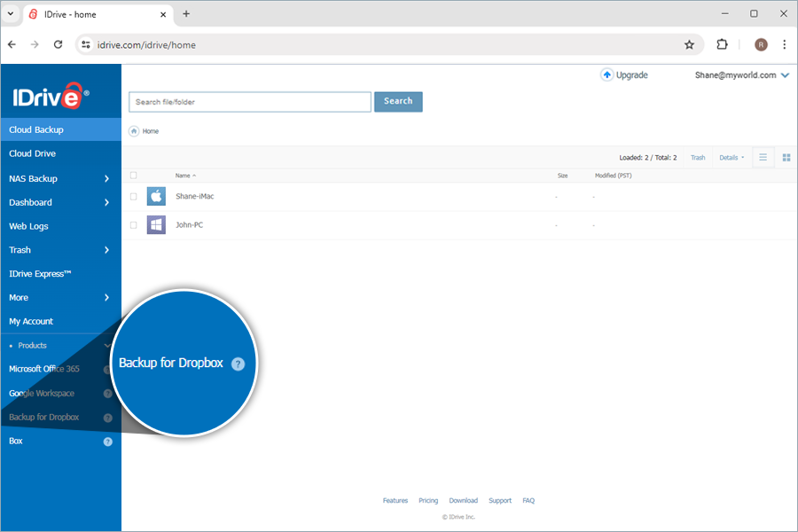The image size is (798, 532).
Task: Click the Home breadcrumb icon
Action: pos(134,131)
